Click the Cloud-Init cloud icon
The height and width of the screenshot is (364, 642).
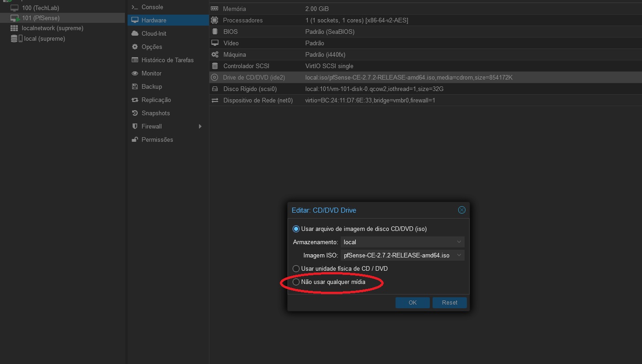click(135, 33)
